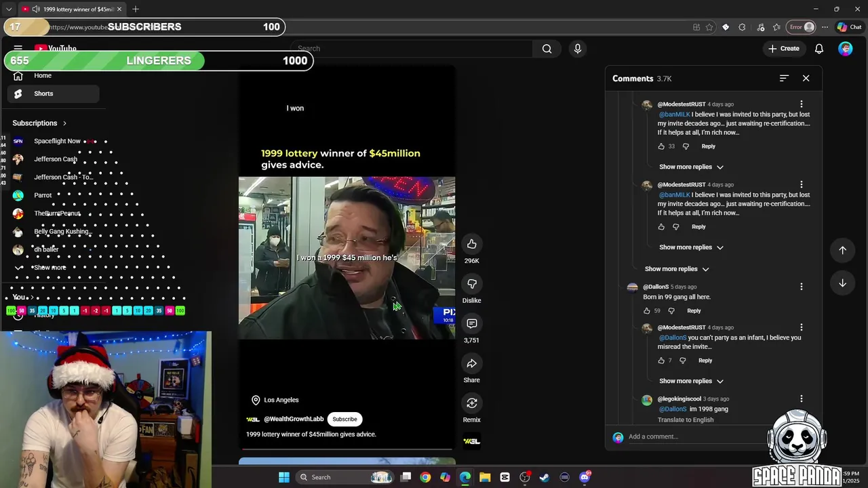Click the YouTube logo
The image size is (868, 488).
56,48
